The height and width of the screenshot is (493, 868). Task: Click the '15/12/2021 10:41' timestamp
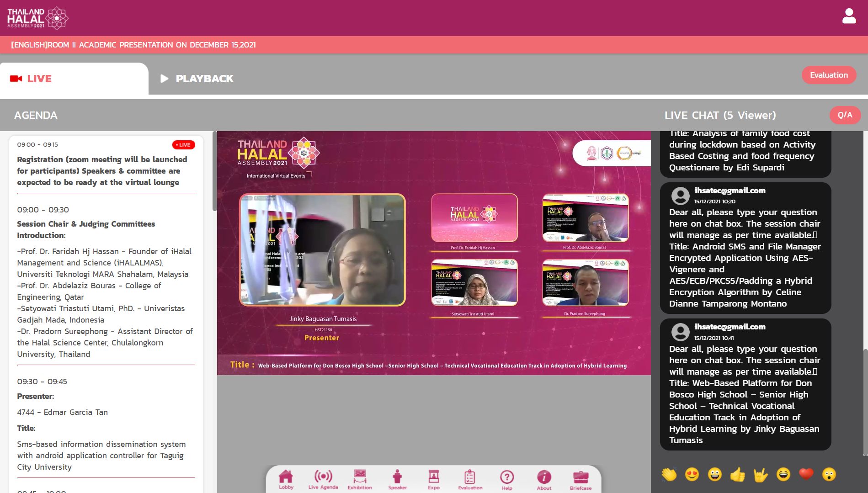pyautogui.click(x=714, y=338)
